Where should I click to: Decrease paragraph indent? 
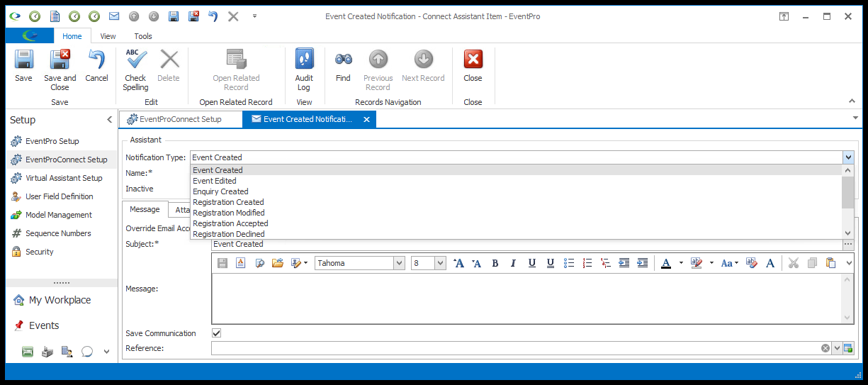624,263
